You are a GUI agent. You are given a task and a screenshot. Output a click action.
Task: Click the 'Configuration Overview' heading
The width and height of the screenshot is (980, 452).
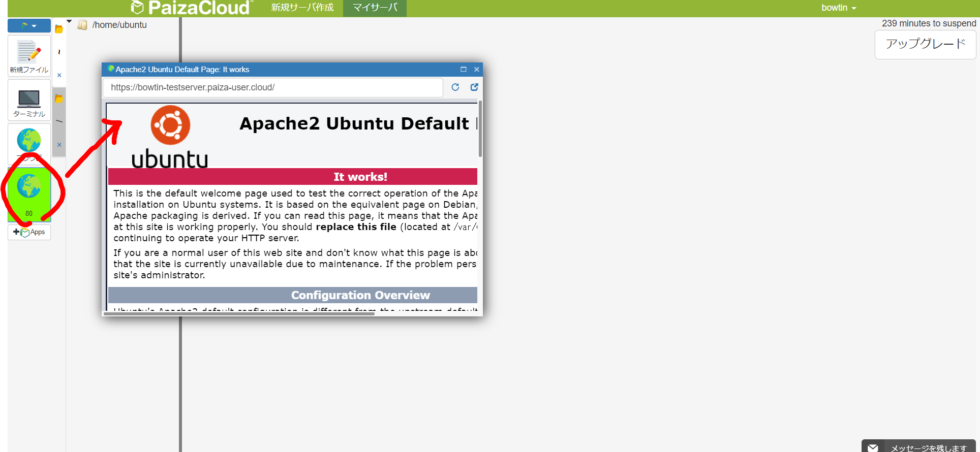coord(360,295)
